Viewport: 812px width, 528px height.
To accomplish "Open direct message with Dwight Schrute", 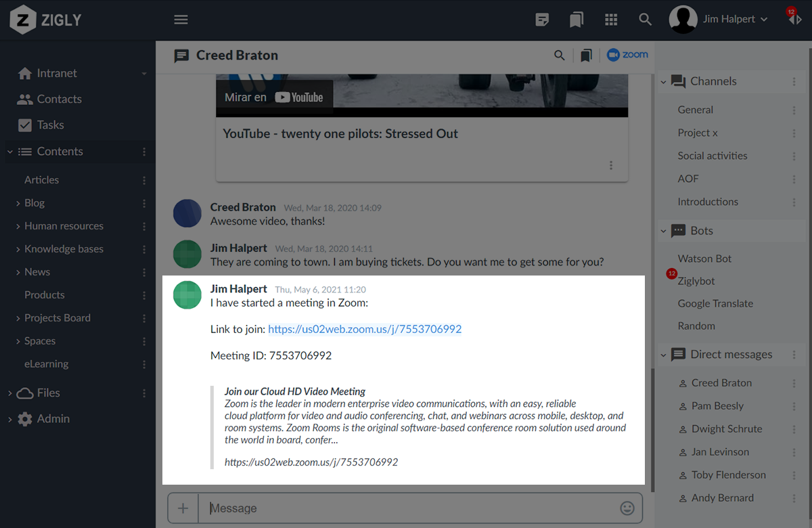I will coord(727,429).
